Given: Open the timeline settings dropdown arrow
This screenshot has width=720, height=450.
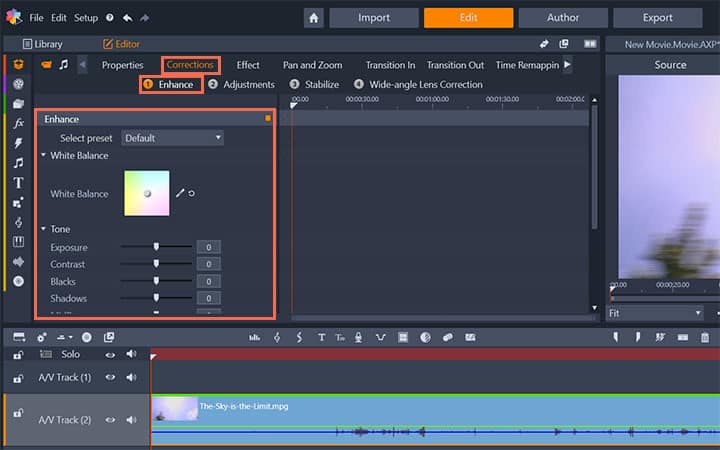Looking at the screenshot, I should (70, 338).
